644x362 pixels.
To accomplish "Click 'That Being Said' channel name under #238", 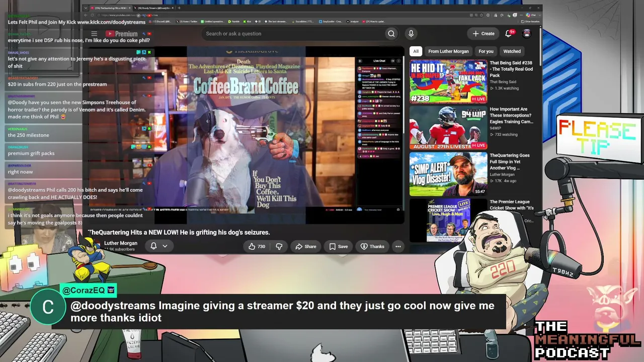I will pyautogui.click(x=503, y=82).
